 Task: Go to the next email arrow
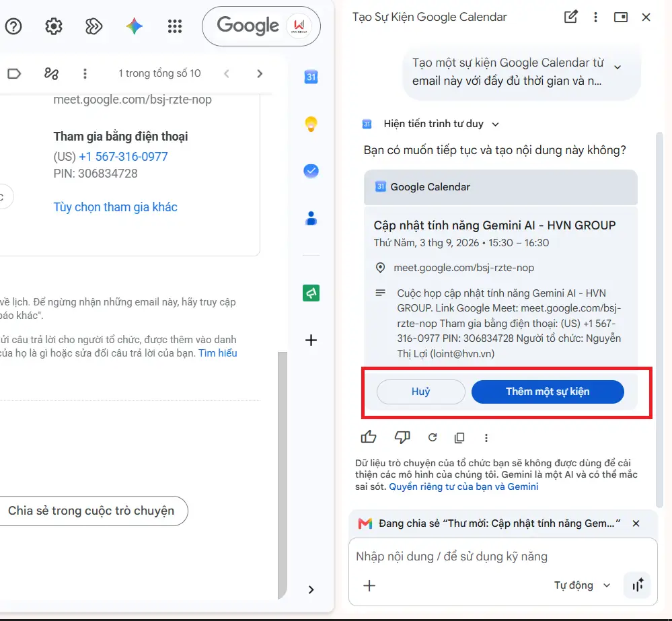coord(259,74)
